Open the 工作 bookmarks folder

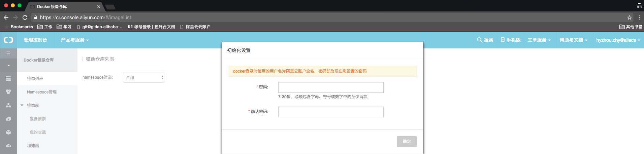(45, 27)
